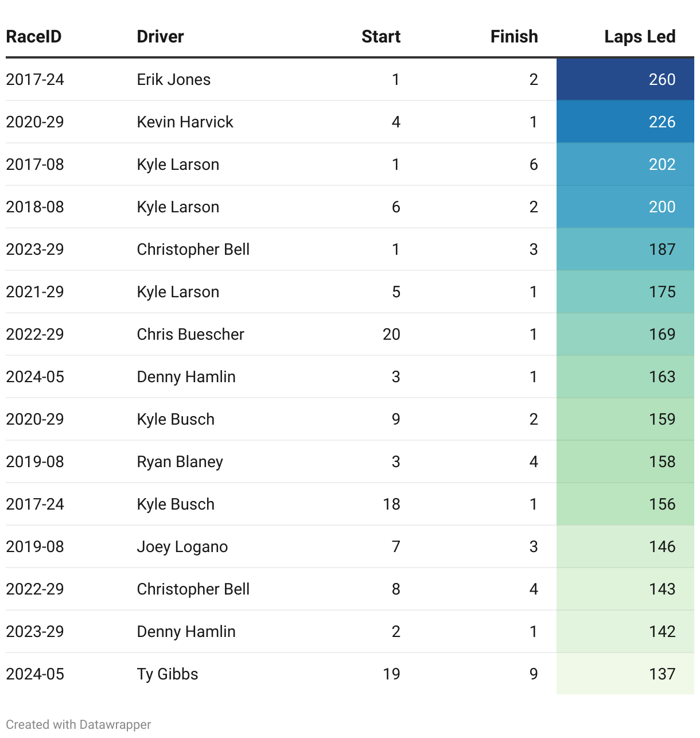Click the Laps Led column header
Image resolution: width=700 pixels, height=738 pixels.
pyautogui.click(x=640, y=37)
